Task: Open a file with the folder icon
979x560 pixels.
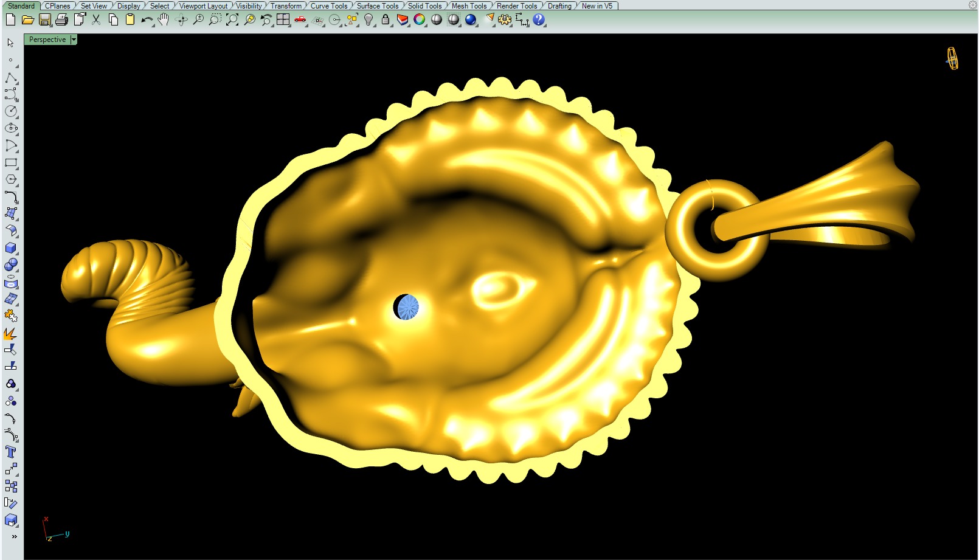Action: [x=27, y=19]
